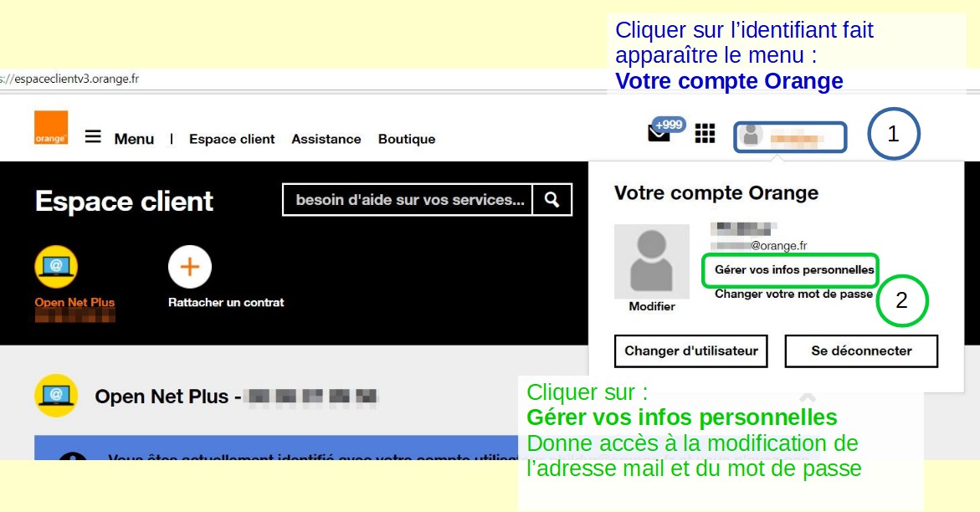Click the browser address bar URL

pos(70,79)
